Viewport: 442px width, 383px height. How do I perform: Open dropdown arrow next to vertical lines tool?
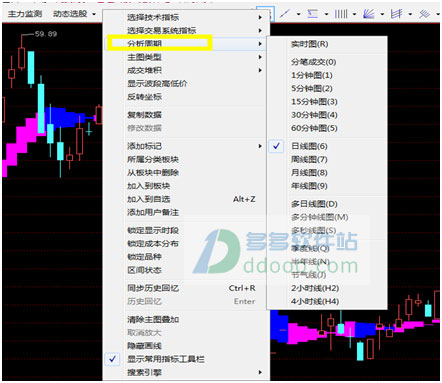(354, 14)
